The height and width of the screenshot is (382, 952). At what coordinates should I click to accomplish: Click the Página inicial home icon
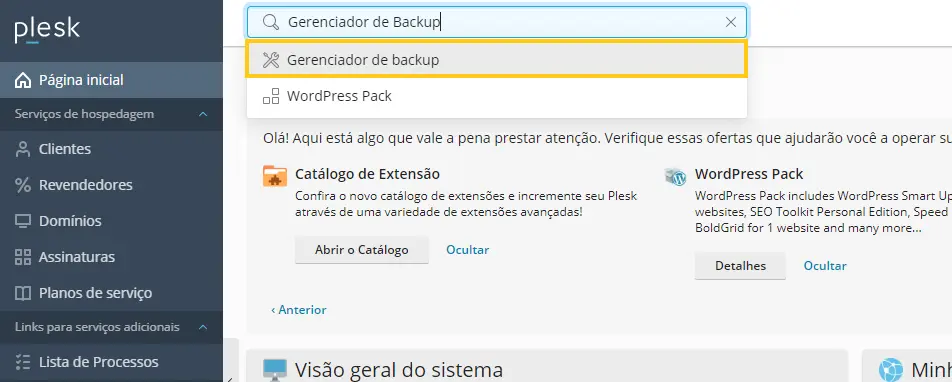(23, 80)
